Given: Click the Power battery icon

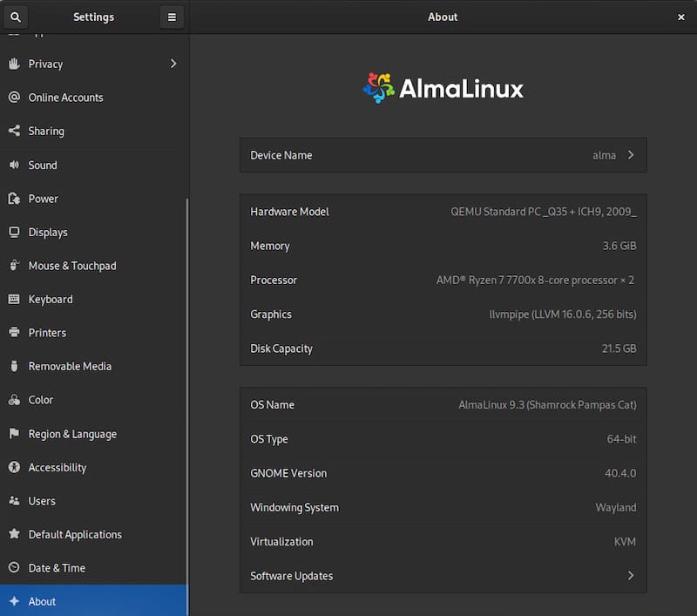Looking at the screenshot, I should 14,199.
